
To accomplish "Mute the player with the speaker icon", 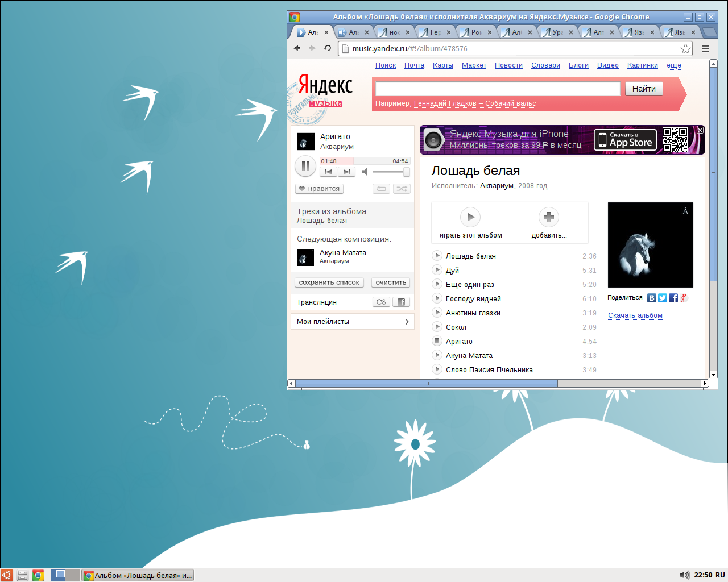I will click(x=365, y=172).
